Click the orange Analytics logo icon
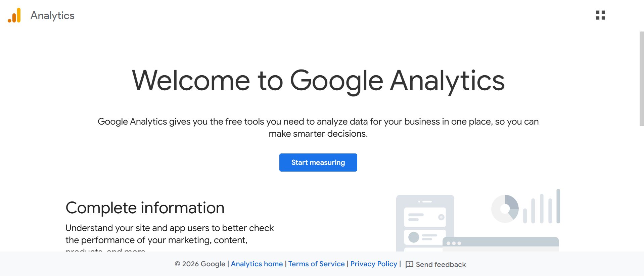 click(14, 15)
